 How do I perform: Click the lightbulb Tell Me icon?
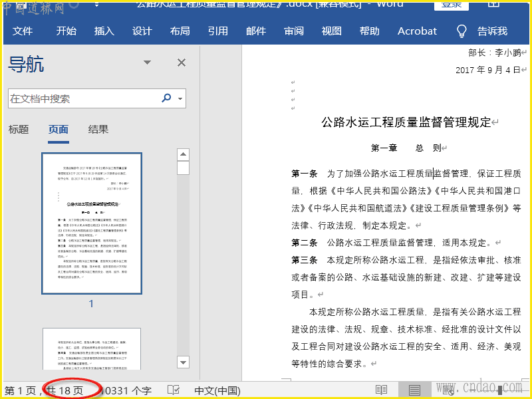pos(462,31)
